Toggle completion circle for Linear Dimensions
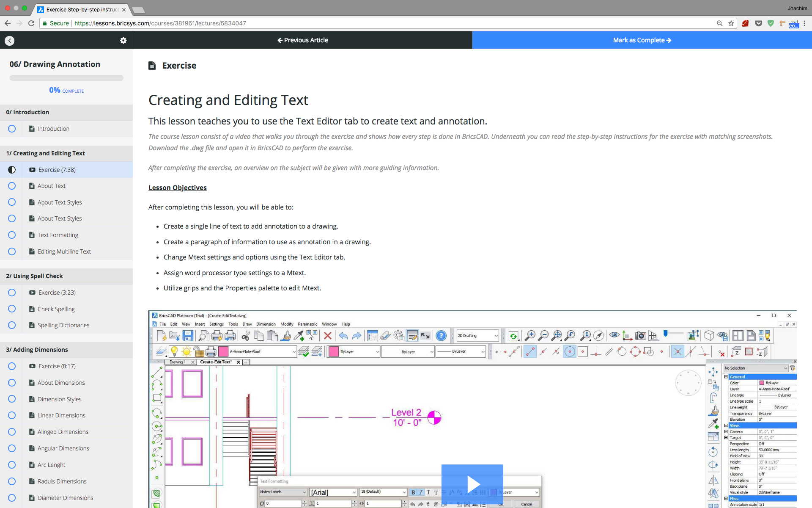The image size is (812, 508). pos(12,415)
